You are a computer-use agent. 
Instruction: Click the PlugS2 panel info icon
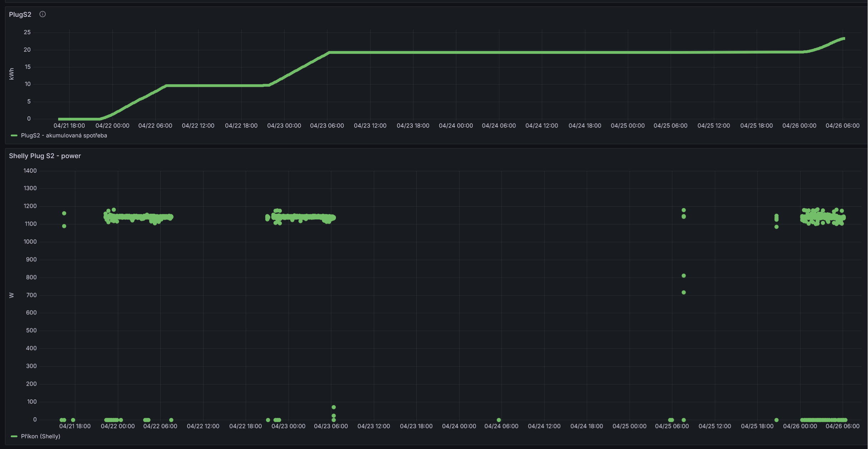pyautogui.click(x=42, y=14)
